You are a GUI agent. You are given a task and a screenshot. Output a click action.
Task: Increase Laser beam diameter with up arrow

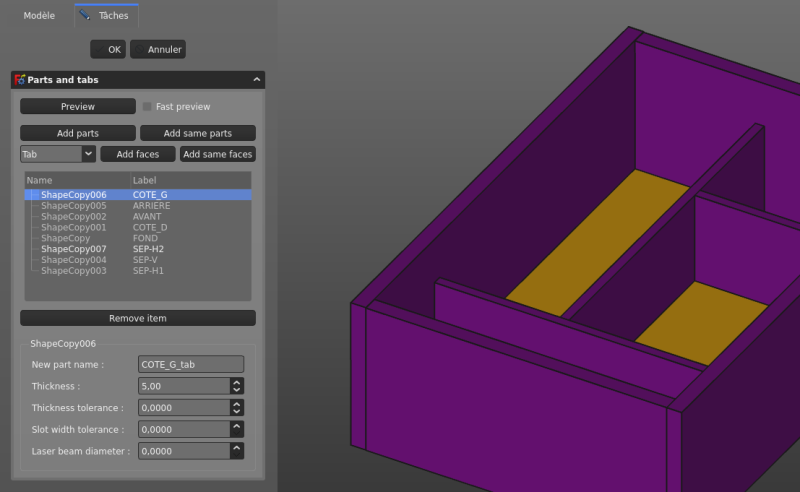(237, 447)
